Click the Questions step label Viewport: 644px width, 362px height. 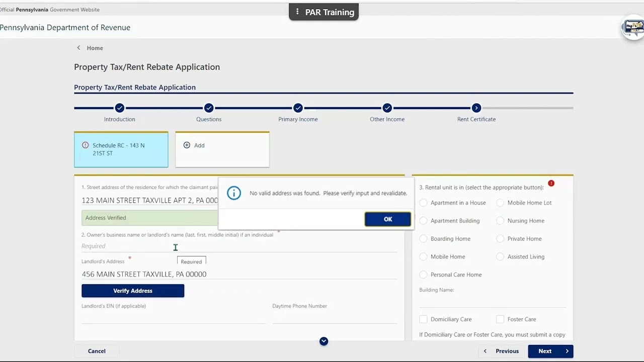click(209, 119)
